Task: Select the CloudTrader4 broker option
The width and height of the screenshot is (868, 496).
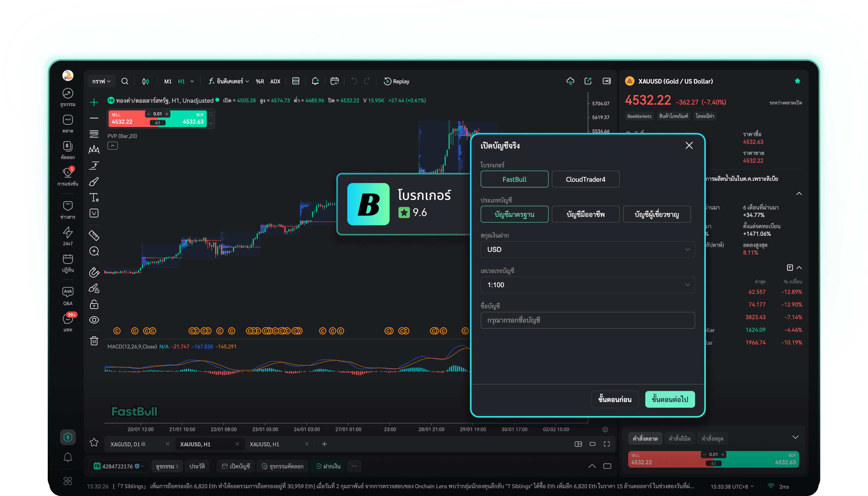Action: tap(585, 179)
